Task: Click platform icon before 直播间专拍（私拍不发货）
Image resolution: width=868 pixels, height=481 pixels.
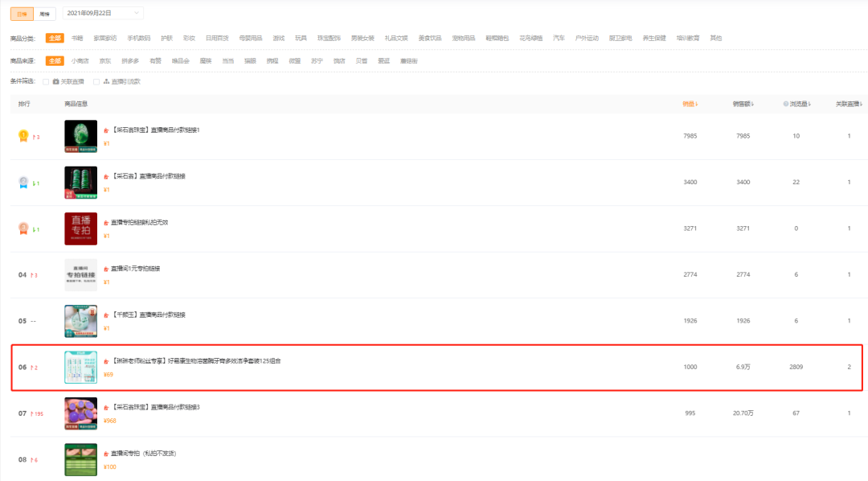Action: click(106, 454)
